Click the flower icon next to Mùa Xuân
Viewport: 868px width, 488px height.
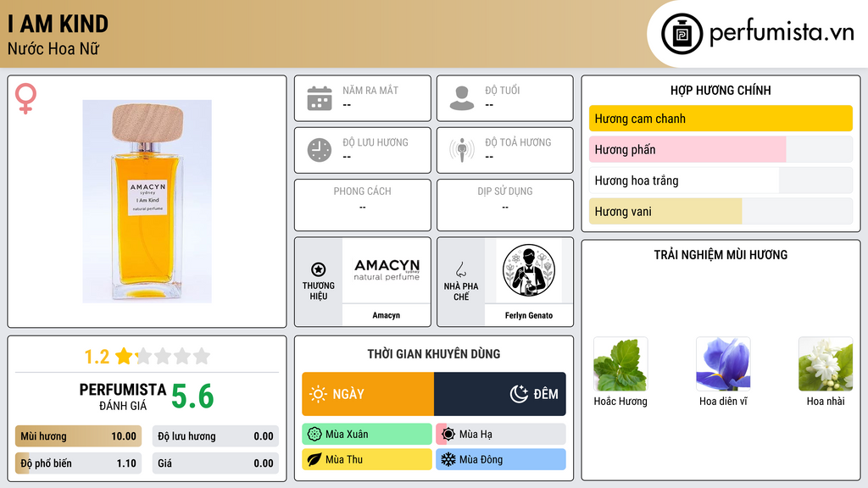click(x=314, y=435)
